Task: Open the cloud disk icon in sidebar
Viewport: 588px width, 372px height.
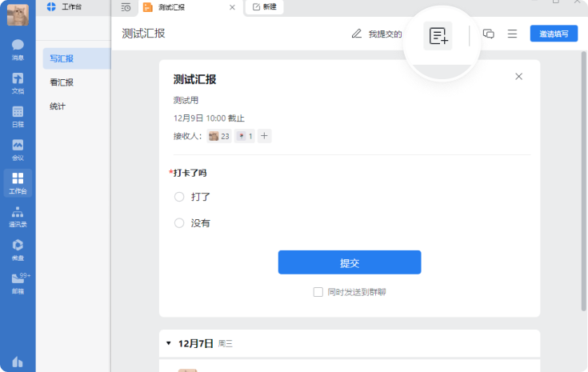Action: [x=18, y=250]
